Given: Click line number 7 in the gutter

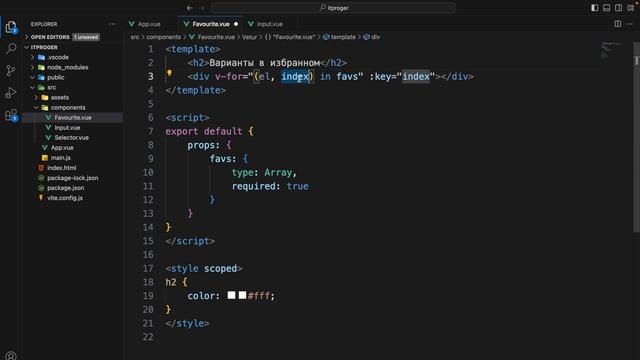Looking at the screenshot, I should click(x=150, y=131).
